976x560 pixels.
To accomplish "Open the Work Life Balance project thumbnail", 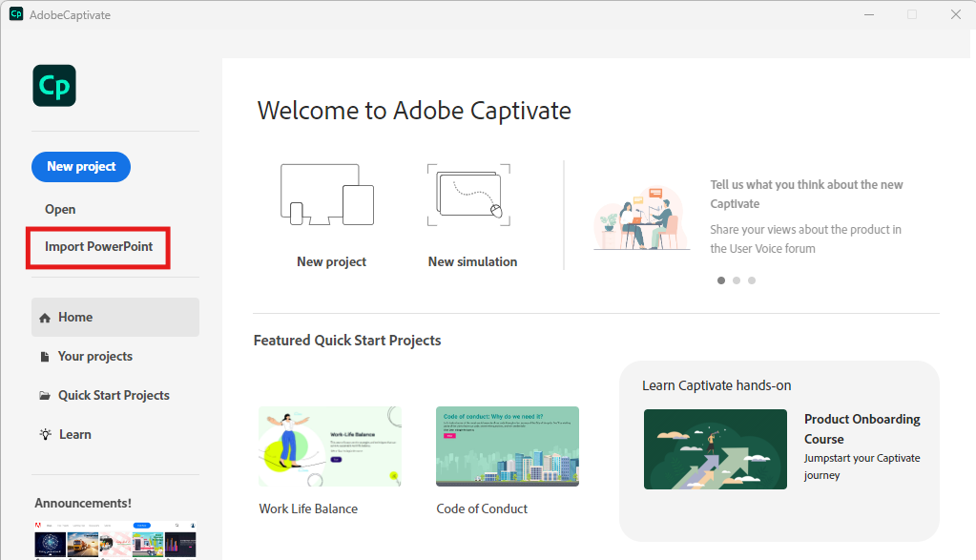I will (x=329, y=446).
